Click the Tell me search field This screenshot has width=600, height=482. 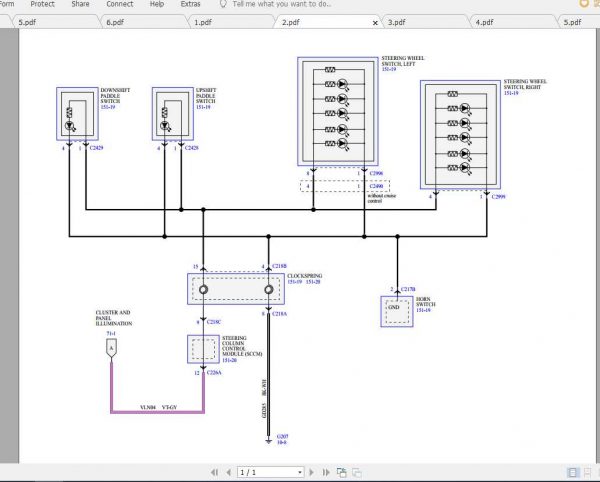[x=280, y=4]
